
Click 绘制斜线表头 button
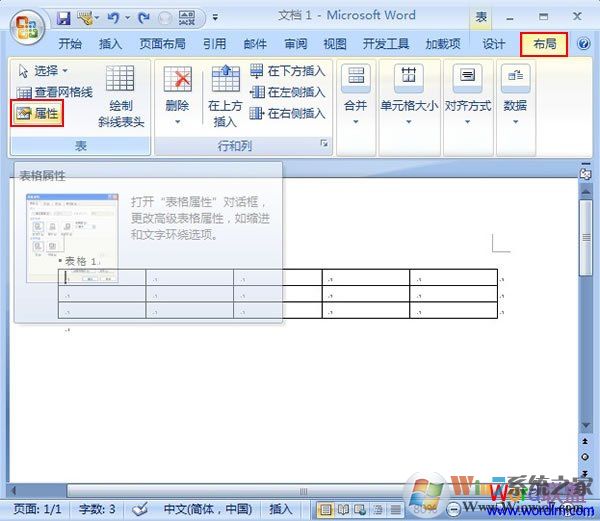point(121,96)
